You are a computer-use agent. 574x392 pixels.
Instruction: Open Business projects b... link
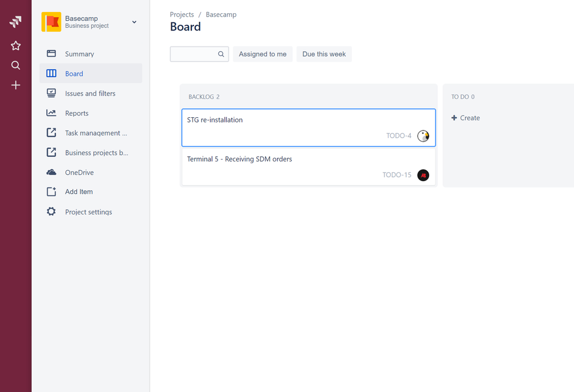pyautogui.click(x=91, y=152)
